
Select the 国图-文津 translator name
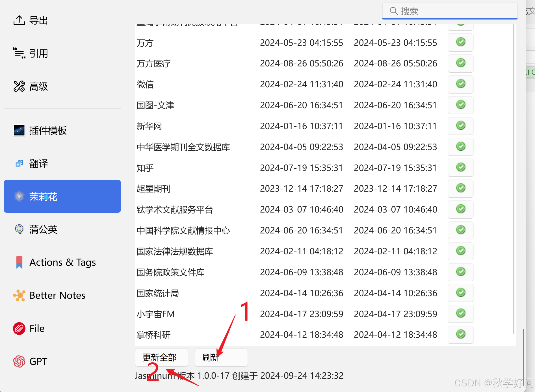pos(155,105)
